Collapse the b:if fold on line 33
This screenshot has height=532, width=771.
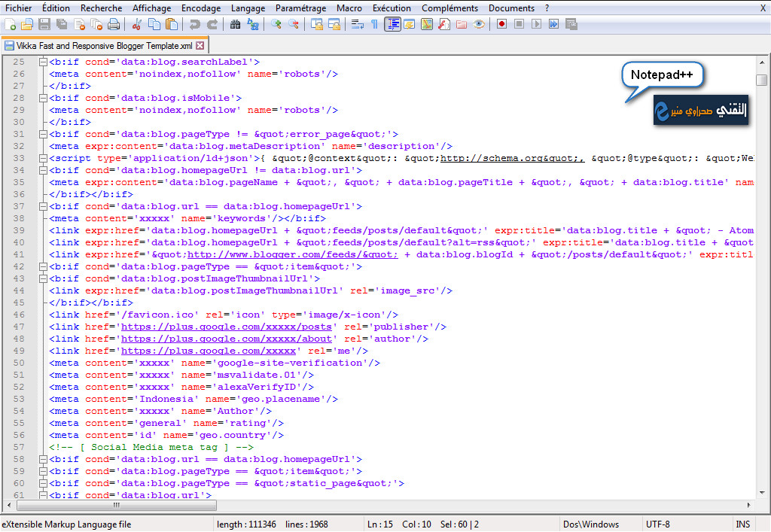(x=42, y=158)
